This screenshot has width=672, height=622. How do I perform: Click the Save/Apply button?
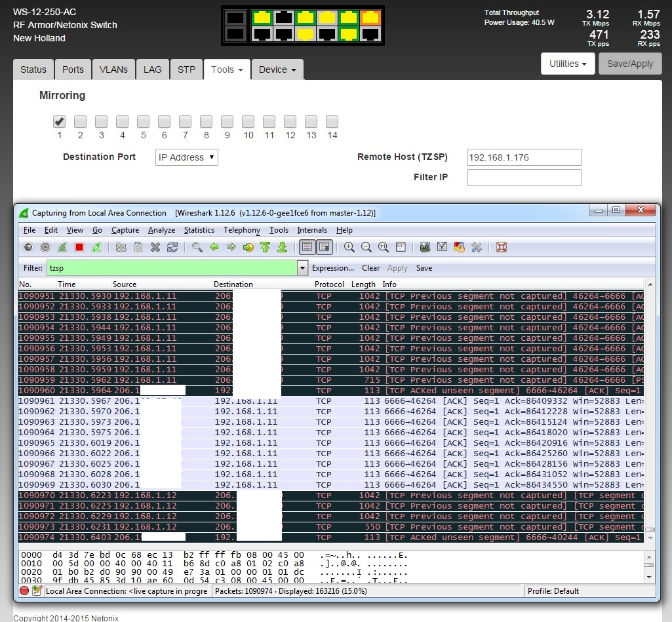pos(630,64)
